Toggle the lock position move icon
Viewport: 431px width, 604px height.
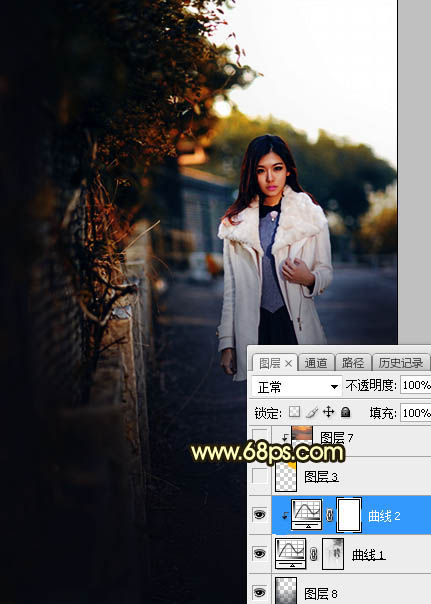point(329,412)
